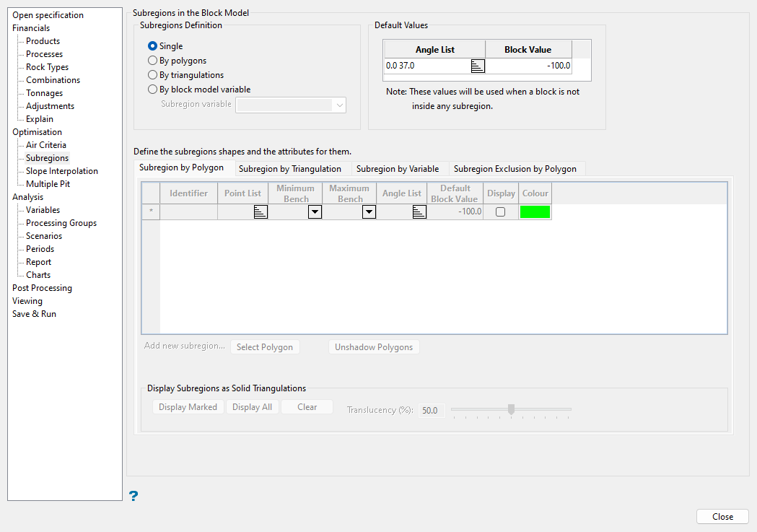The width and height of the screenshot is (757, 532).
Task: Open the Minimum Bench dropdown arrow
Action: pyautogui.click(x=315, y=212)
